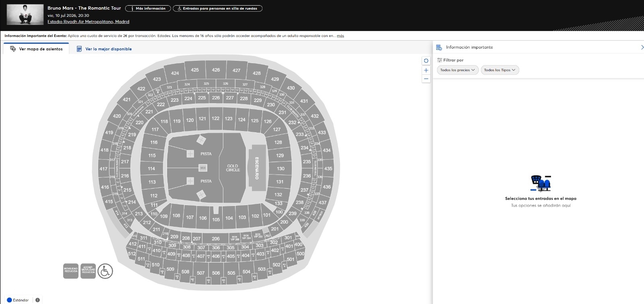Open the Todos los Tipos dropdown
Screen dimensions: 644x304
coord(500,70)
